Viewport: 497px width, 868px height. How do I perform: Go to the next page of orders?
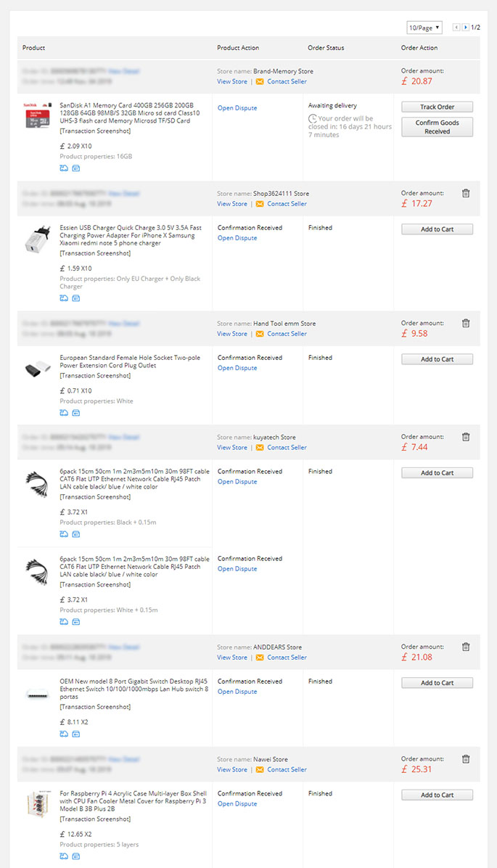click(464, 27)
